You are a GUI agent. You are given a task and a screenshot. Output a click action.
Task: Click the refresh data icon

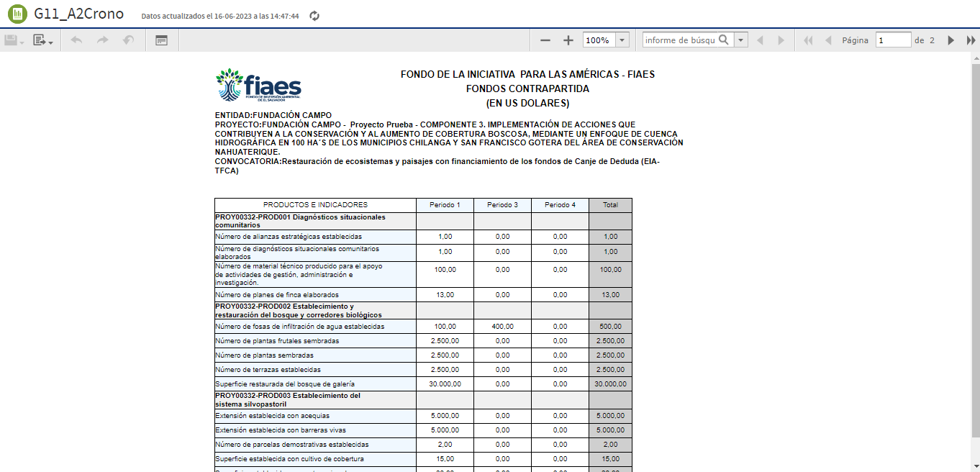click(314, 16)
